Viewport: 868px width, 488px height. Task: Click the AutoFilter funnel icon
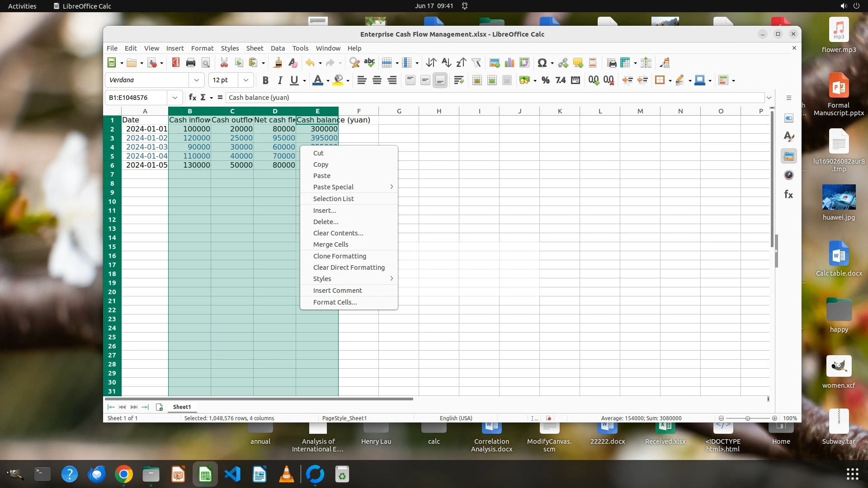(476, 63)
